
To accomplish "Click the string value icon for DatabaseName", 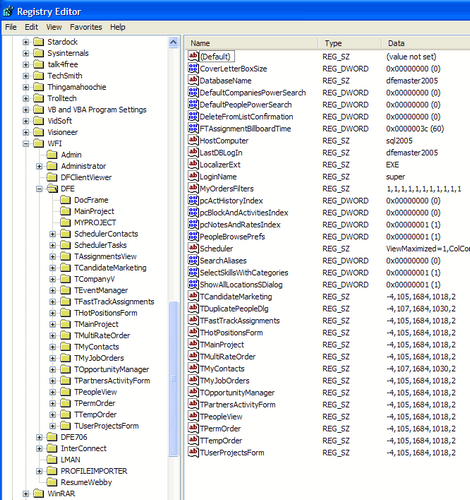I will (x=193, y=80).
